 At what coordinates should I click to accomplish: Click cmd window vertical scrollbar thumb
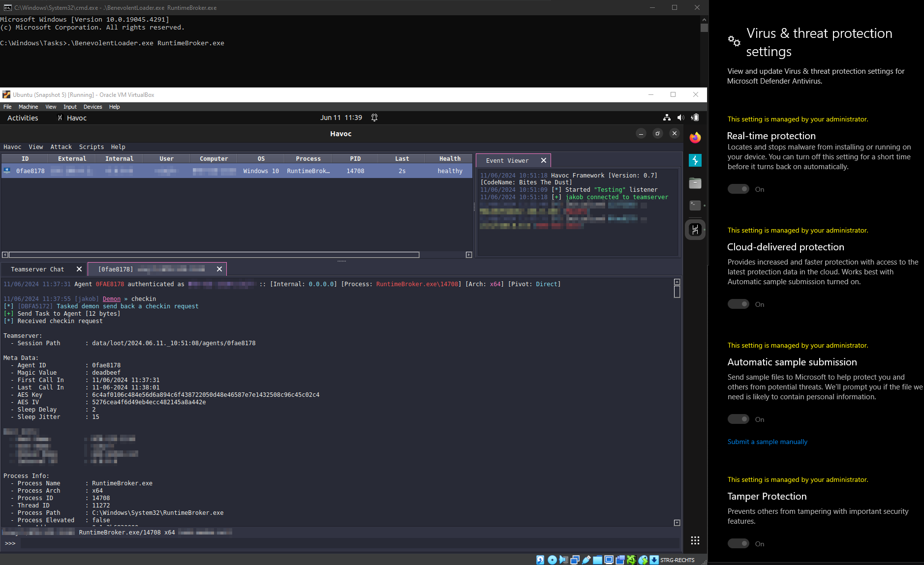[704, 28]
